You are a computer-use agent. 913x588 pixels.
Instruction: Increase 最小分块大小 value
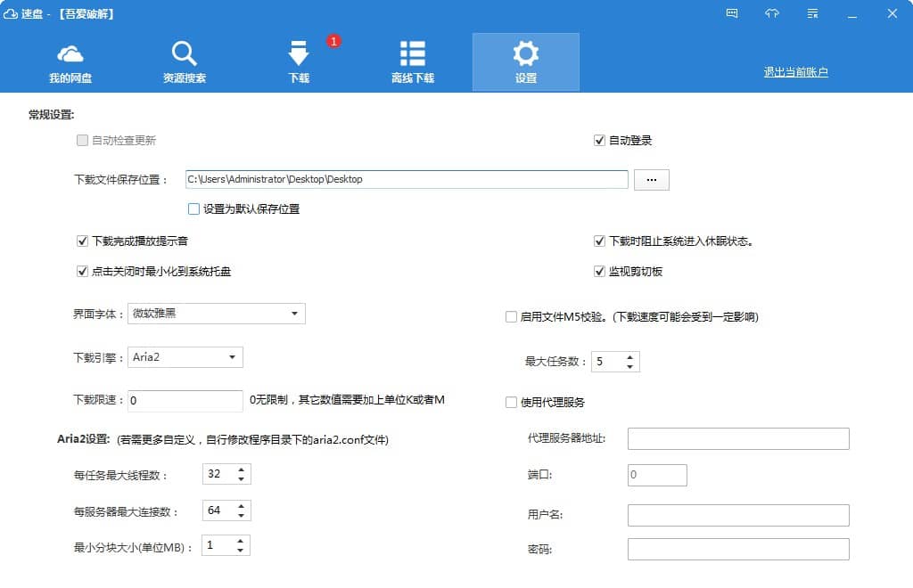click(x=240, y=541)
